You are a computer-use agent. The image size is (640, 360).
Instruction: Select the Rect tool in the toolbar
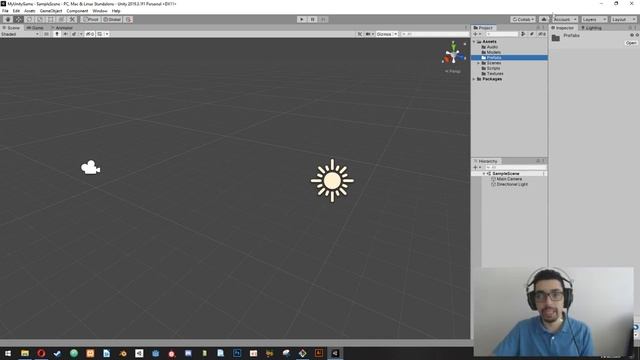[x=51, y=19]
